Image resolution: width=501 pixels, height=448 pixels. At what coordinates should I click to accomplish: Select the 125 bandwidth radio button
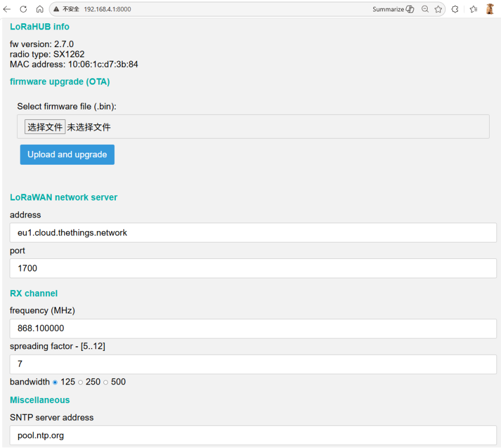[x=55, y=382]
